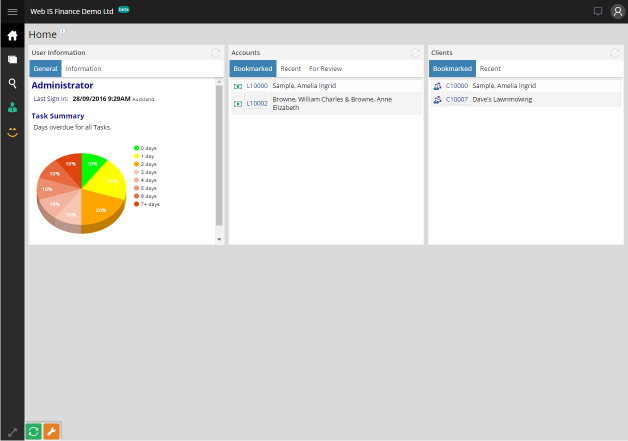
Task: Open account L10000 link
Action: pyautogui.click(x=257, y=86)
